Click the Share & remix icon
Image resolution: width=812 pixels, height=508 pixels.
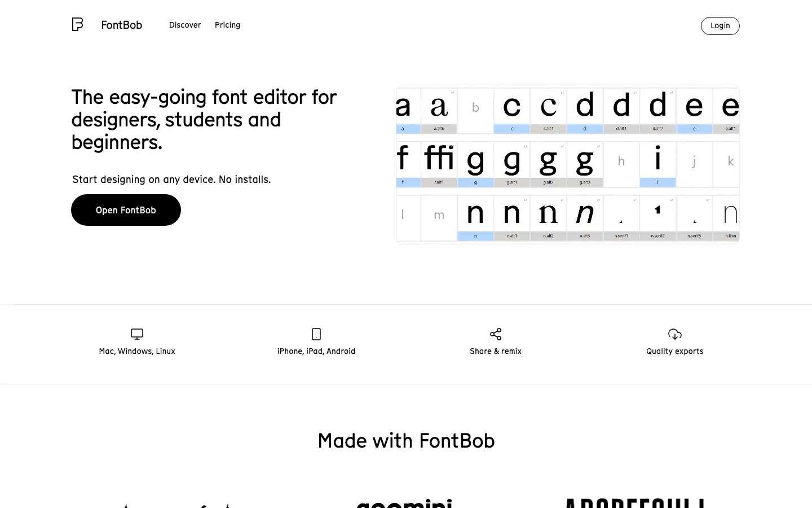[496, 334]
